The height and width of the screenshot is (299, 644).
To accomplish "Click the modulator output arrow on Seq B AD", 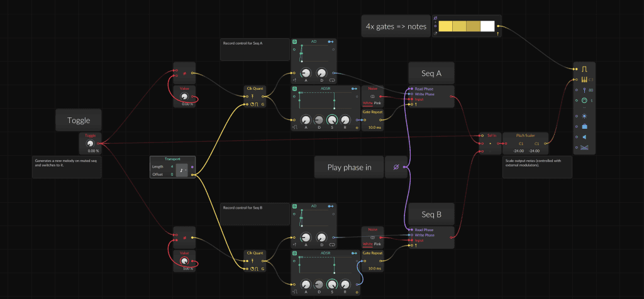I will pyautogui.click(x=331, y=206).
